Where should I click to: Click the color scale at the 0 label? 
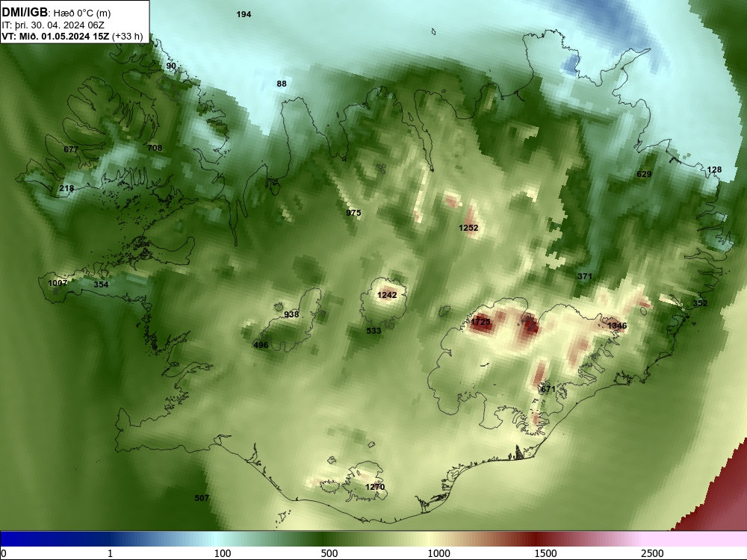(x=4, y=553)
